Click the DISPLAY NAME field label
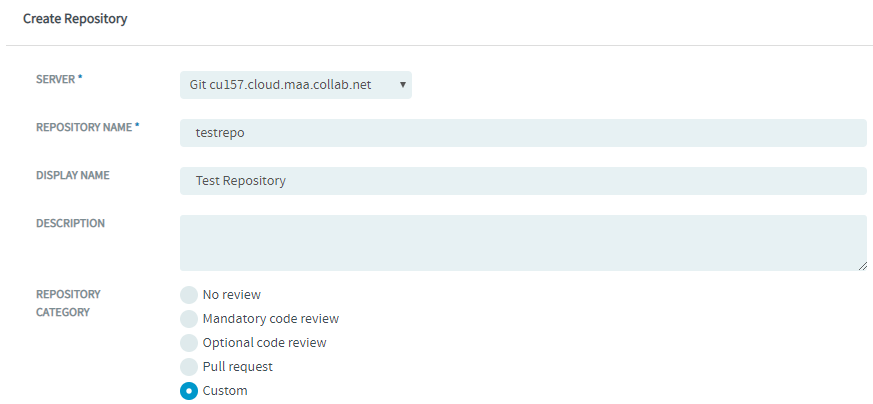 [x=73, y=175]
